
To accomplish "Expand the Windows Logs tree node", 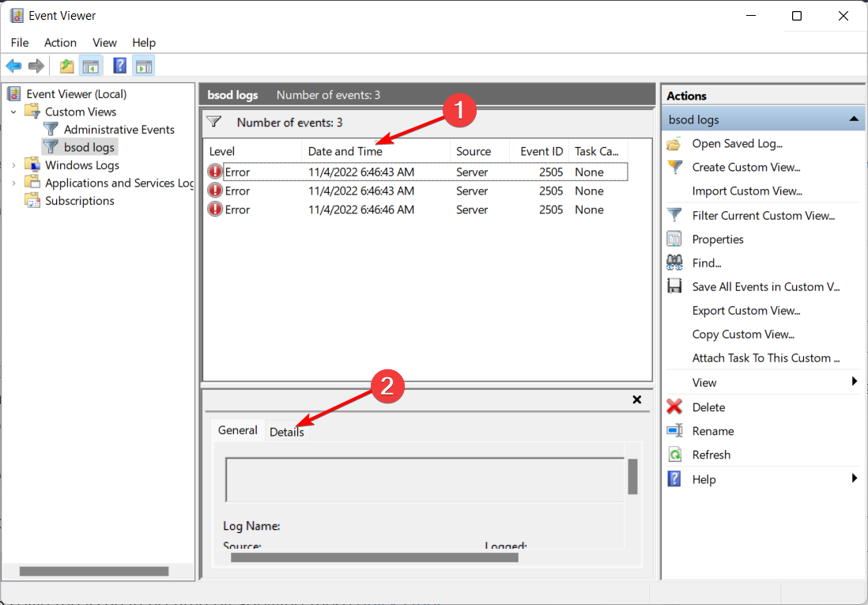I will click(14, 165).
